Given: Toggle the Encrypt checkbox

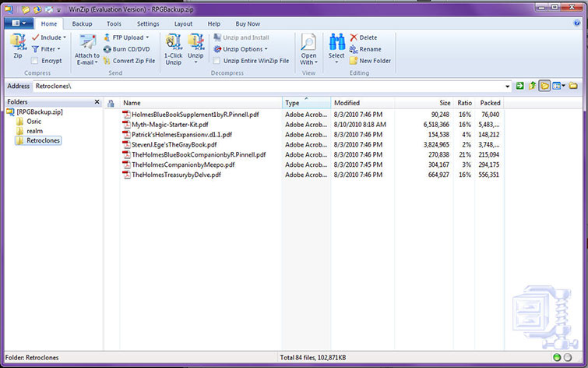Looking at the screenshot, I should tap(34, 61).
